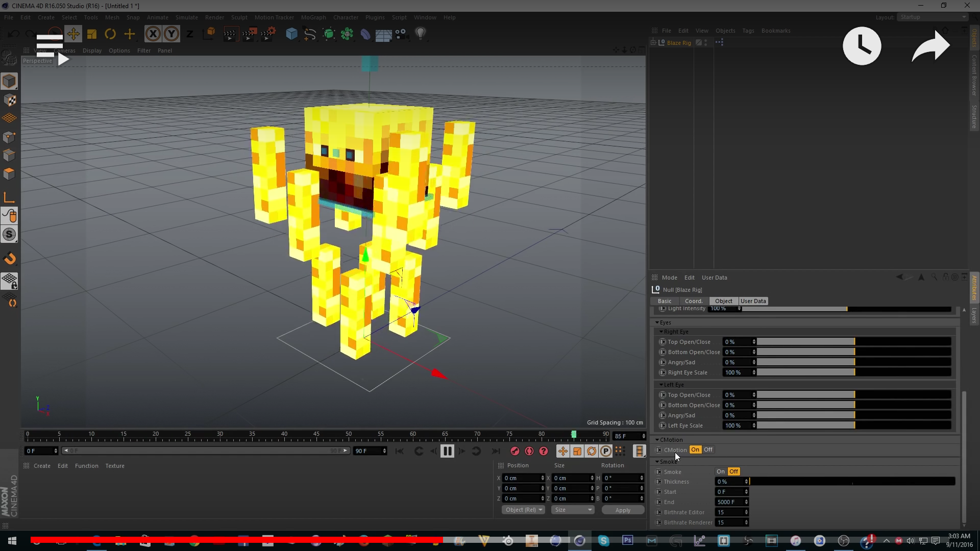Collapse the CMotion group

(x=657, y=440)
